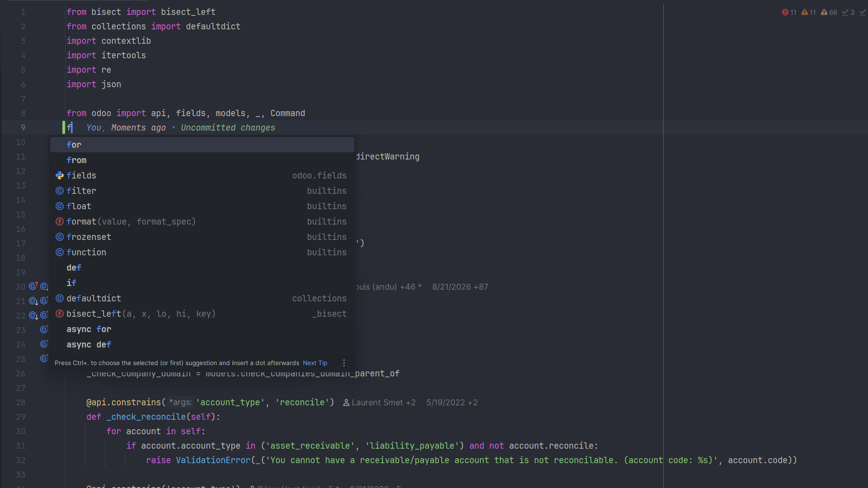The width and height of the screenshot is (868, 488).
Task: Click the trailing green check inspection icon
Action: 863,13
